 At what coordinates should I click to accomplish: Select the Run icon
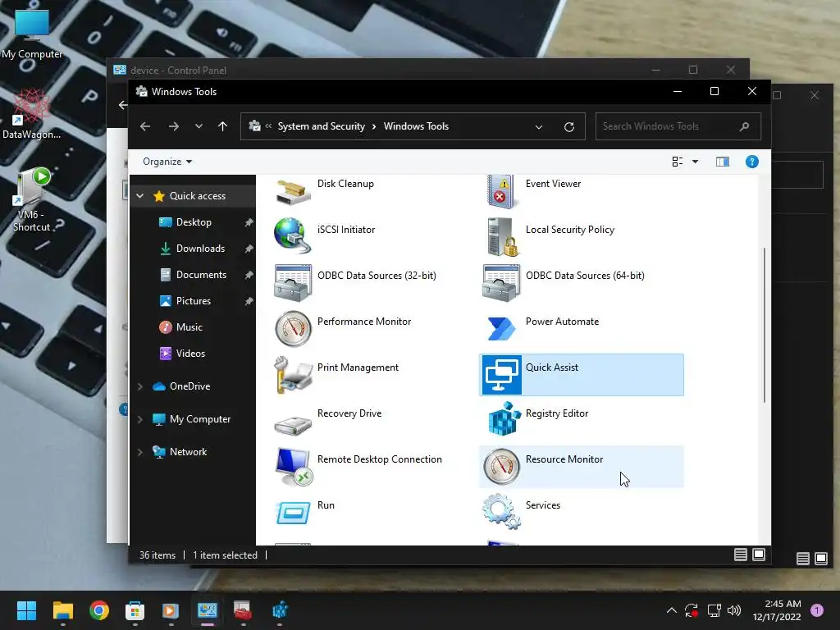pyautogui.click(x=293, y=513)
